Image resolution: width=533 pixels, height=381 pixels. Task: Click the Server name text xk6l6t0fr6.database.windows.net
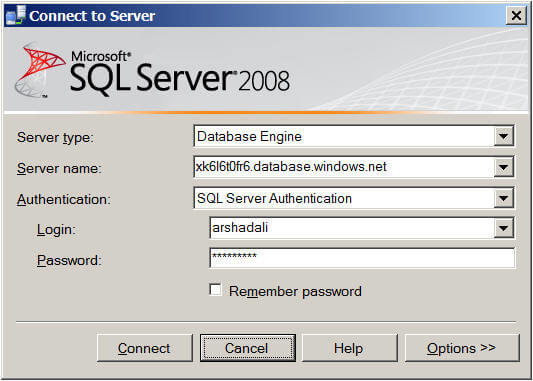[x=291, y=167]
